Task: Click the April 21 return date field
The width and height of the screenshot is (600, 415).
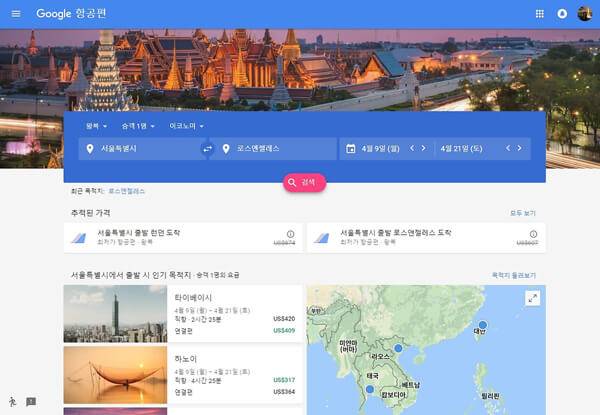Action: click(483, 148)
